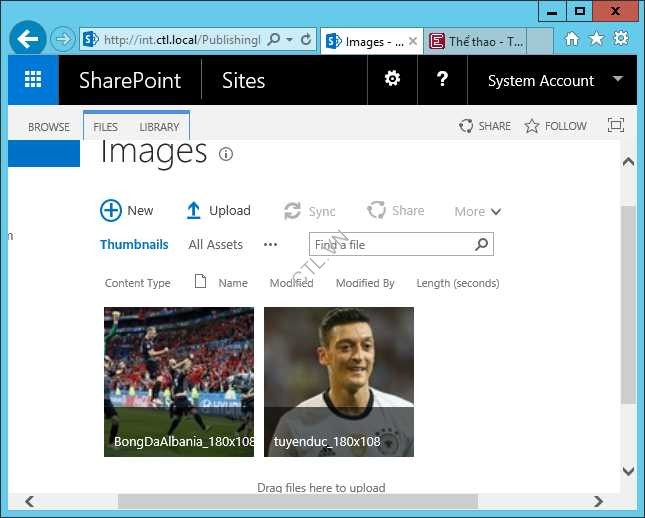Switch to All Assets view
The height and width of the screenshot is (518, 645).
[x=215, y=244]
